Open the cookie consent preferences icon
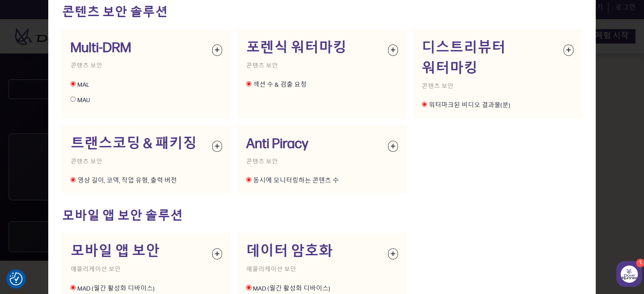Screen dimensions: 644x294 [16, 279]
